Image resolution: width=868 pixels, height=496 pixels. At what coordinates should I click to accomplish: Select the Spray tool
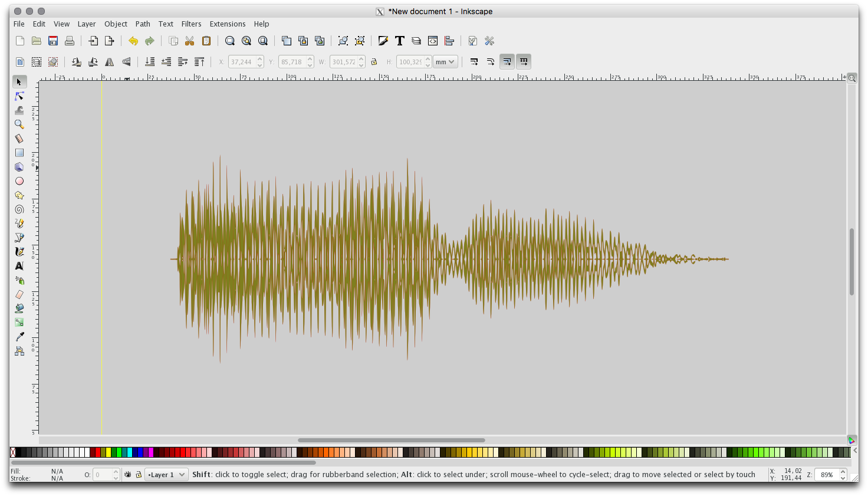coord(19,280)
